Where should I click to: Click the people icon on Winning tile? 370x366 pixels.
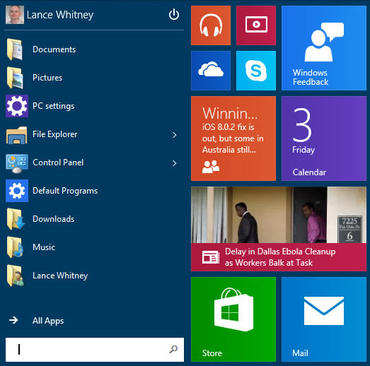click(x=211, y=167)
